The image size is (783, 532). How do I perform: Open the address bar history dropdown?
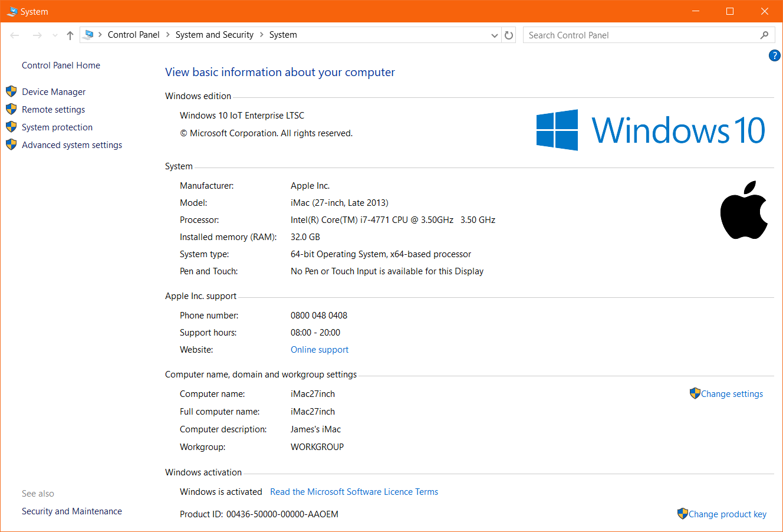click(x=495, y=35)
